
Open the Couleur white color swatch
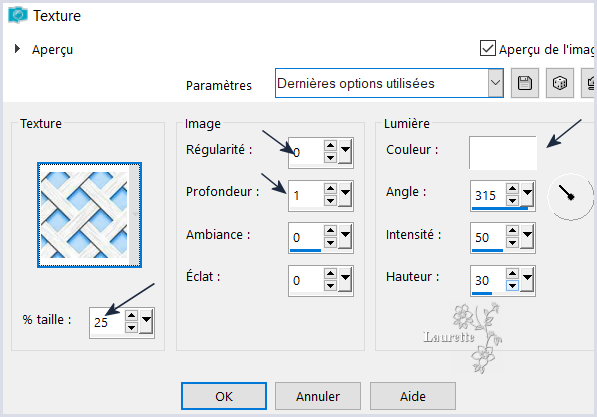tap(503, 153)
